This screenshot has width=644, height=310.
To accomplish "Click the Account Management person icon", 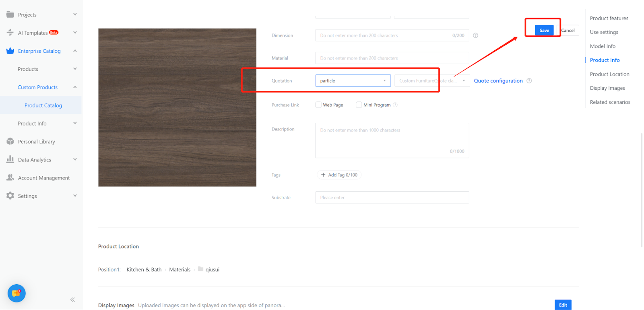I will pyautogui.click(x=10, y=178).
